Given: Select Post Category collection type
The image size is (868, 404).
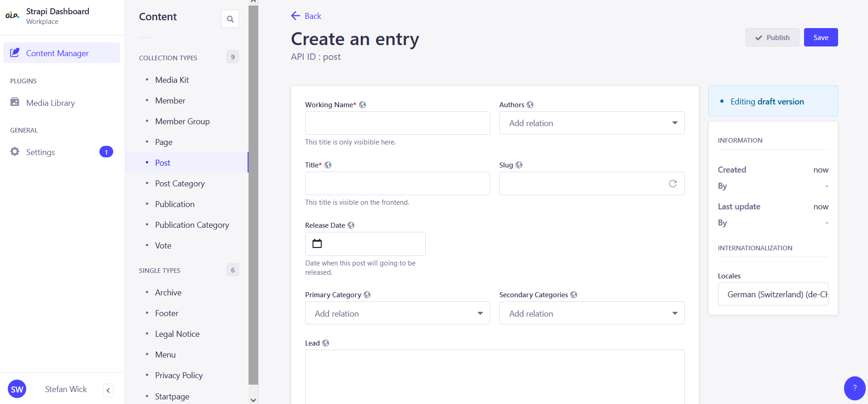Looking at the screenshot, I should click(x=179, y=184).
